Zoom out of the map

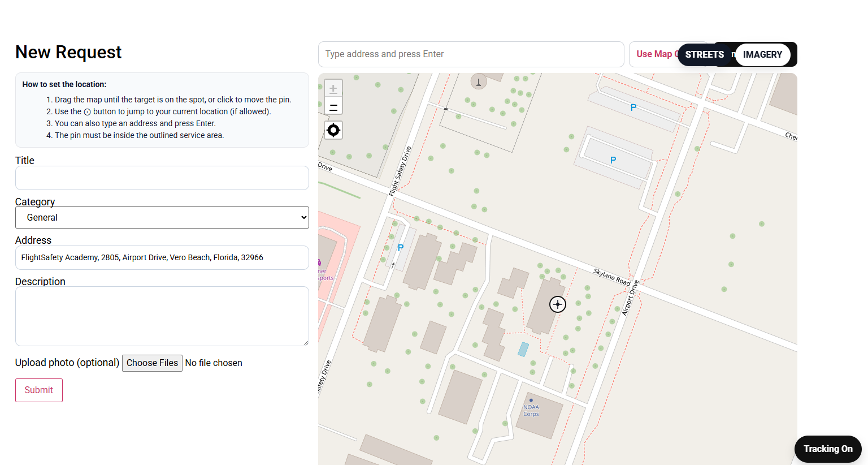point(333,106)
